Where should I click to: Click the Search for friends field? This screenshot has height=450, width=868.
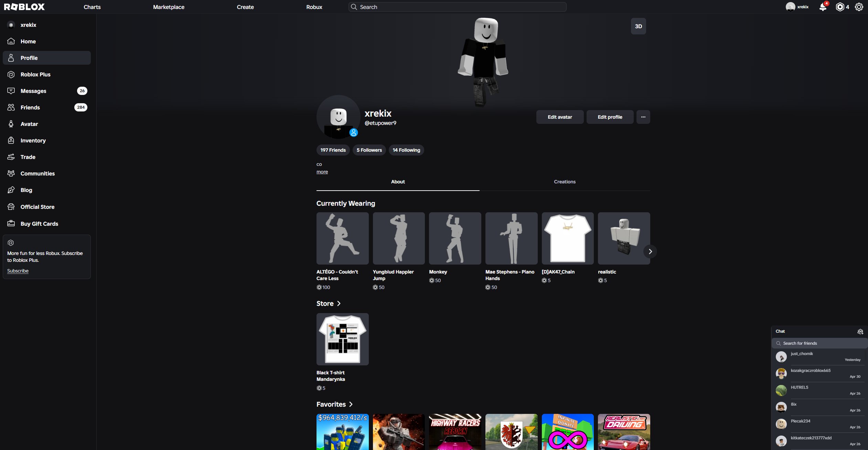click(x=819, y=343)
